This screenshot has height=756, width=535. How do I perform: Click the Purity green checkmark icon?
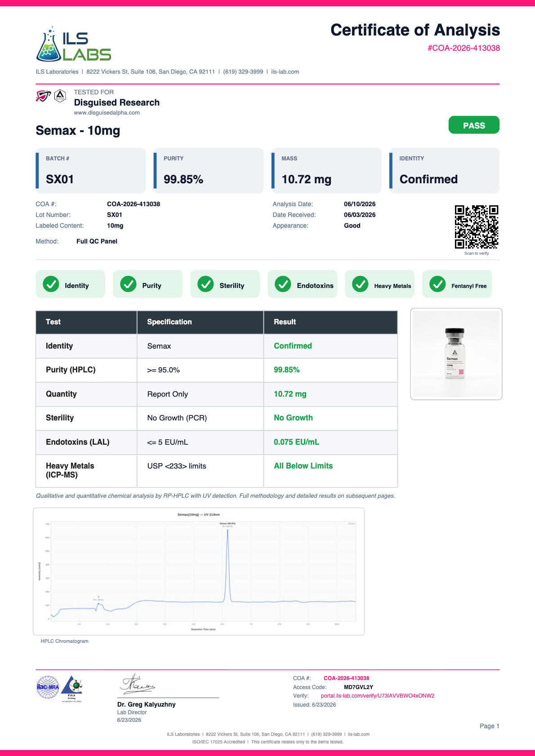click(x=128, y=284)
